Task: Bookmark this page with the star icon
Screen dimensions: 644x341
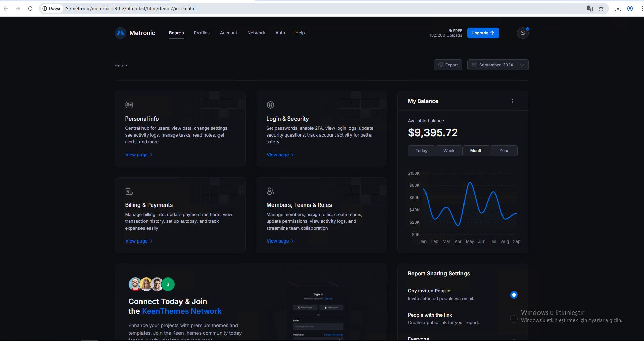Action: (601, 8)
